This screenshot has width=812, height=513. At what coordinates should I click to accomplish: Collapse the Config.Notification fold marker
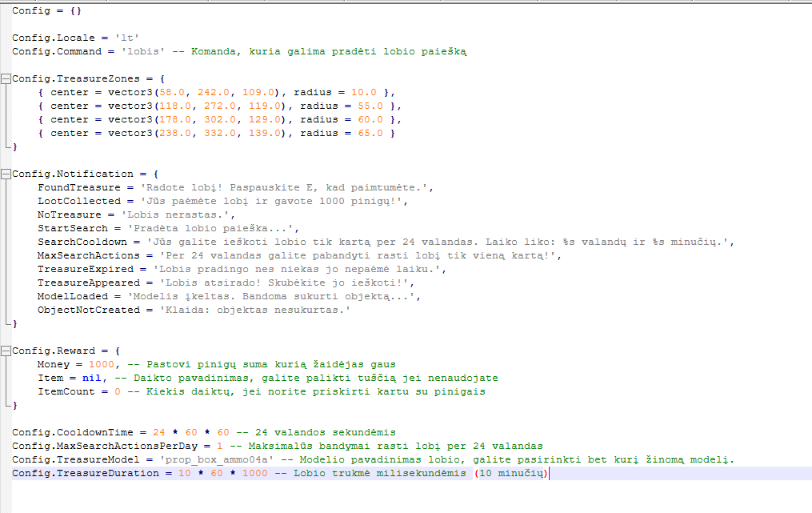click(6, 174)
